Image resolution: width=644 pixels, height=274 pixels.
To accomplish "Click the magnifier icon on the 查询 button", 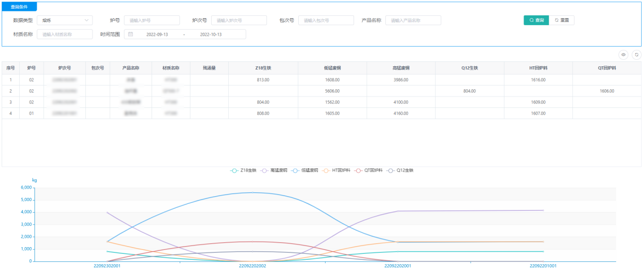I will (532, 20).
